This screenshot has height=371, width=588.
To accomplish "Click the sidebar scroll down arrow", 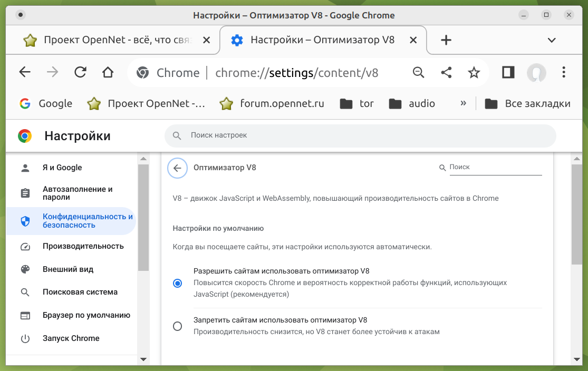I will (x=143, y=359).
